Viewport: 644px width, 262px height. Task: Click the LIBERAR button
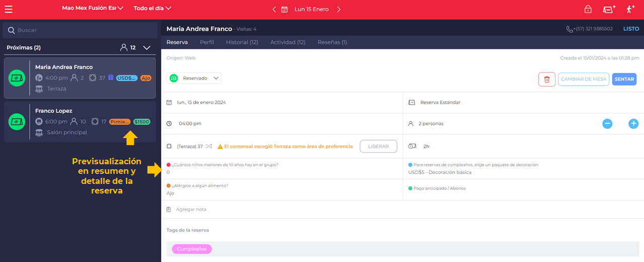click(x=378, y=146)
